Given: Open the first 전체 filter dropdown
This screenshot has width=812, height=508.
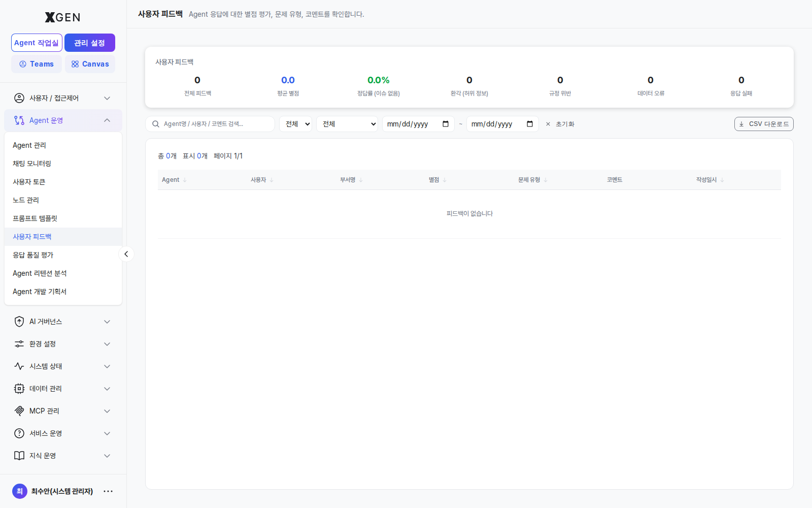Looking at the screenshot, I should [295, 124].
